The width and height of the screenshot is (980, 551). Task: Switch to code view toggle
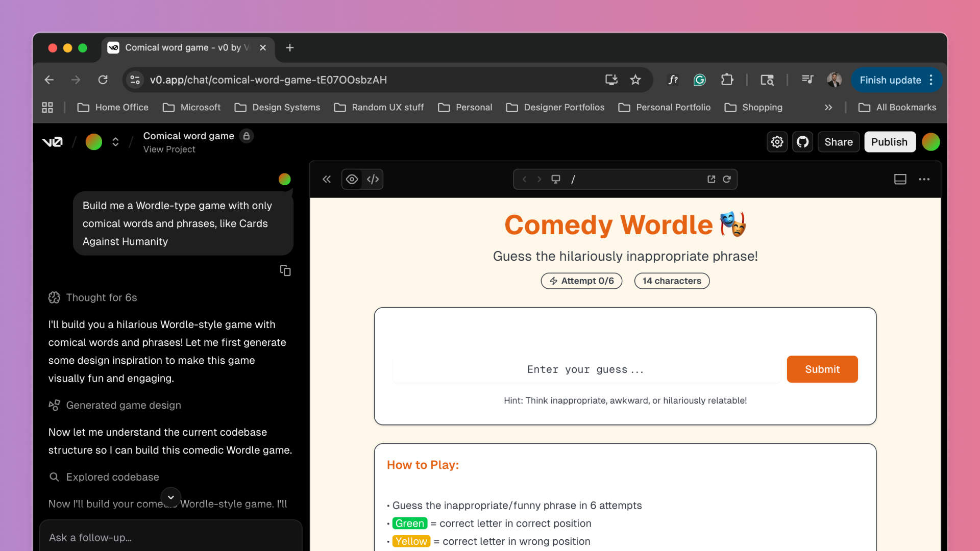(373, 179)
